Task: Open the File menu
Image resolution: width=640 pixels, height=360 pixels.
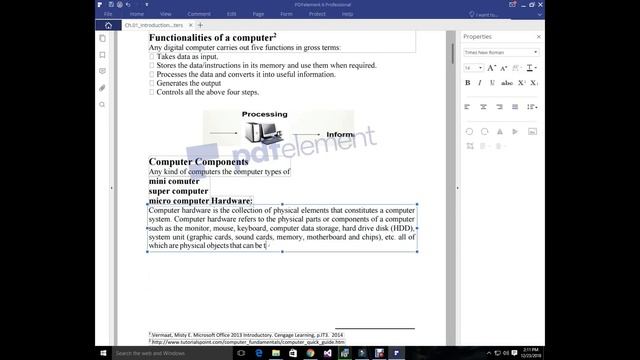Action: [x=108, y=14]
